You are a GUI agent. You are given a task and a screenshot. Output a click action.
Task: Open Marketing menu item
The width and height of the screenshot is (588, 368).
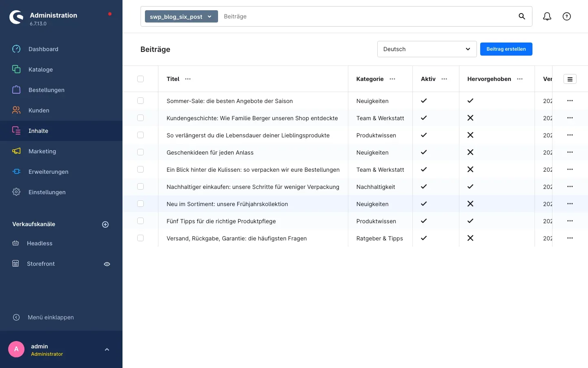(x=61, y=151)
